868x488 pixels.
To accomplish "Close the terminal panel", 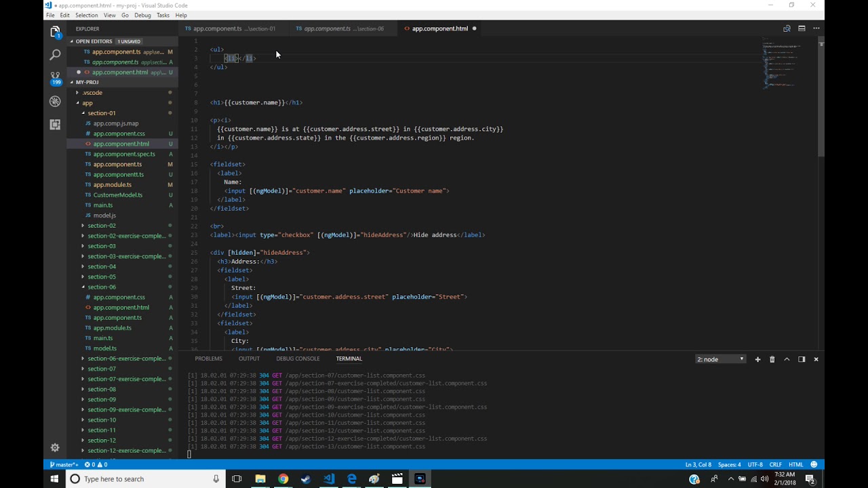I will point(816,359).
